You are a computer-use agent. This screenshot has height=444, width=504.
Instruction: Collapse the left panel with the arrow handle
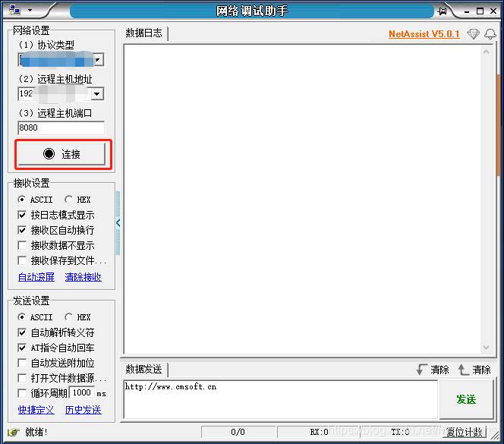click(x=118, y=223)
